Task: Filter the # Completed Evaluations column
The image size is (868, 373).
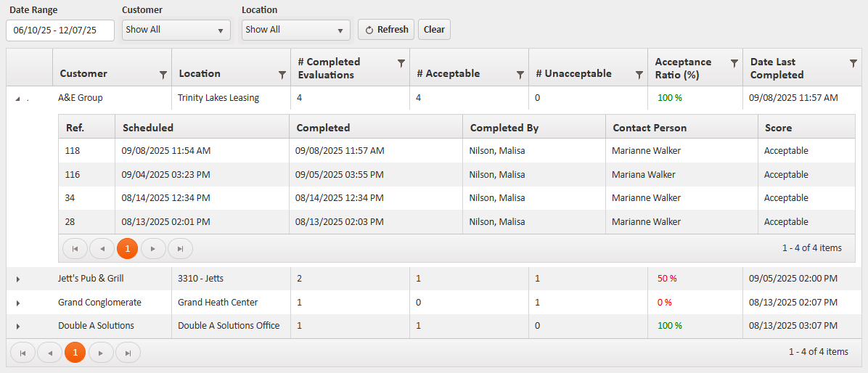Action: click(x=401, y=63)
